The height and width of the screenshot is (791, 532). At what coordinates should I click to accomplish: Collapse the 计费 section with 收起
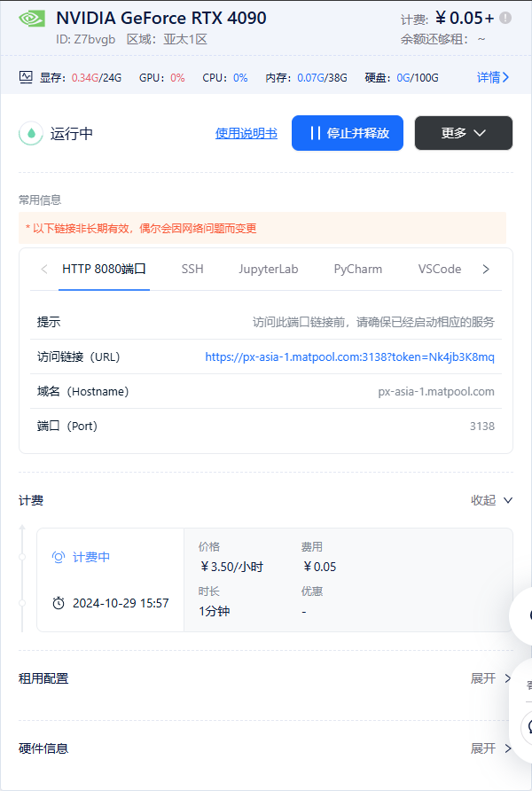(x=491, y=500)
